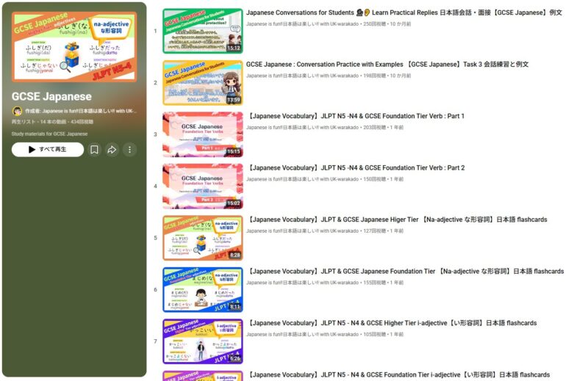Viewport: 588px width, 381px height.
Task: Play the purple Higher Tier i-adjective thumbnail
Action: (203, 341)
